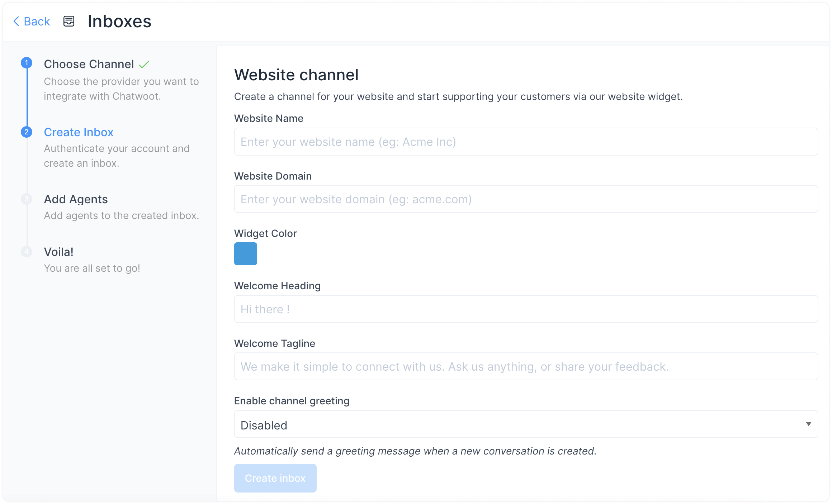Select the blue step 2 circle
Screen dimensions: 832x504
27,132
